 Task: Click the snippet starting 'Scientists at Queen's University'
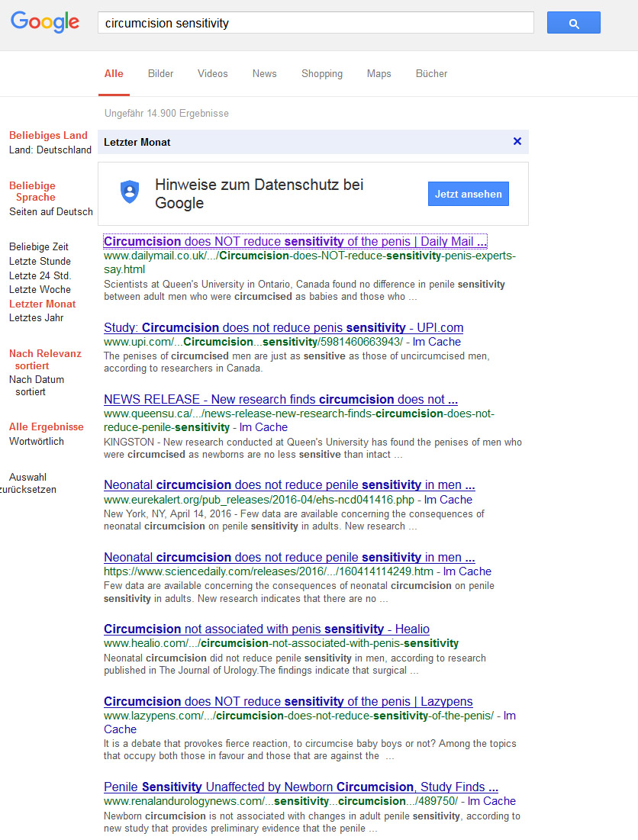(304, 291)
